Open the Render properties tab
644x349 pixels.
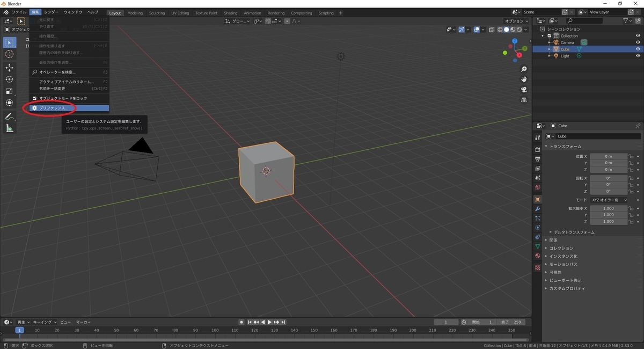click(537, 149)
